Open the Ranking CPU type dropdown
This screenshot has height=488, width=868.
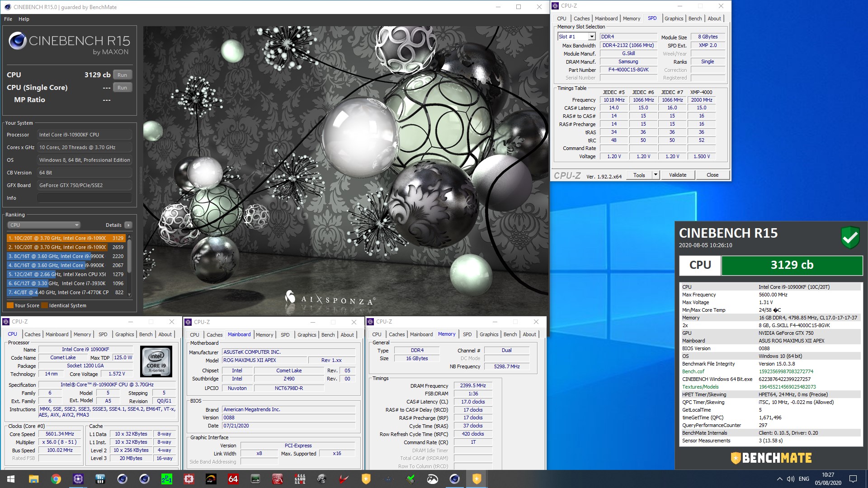coord(44,225)
